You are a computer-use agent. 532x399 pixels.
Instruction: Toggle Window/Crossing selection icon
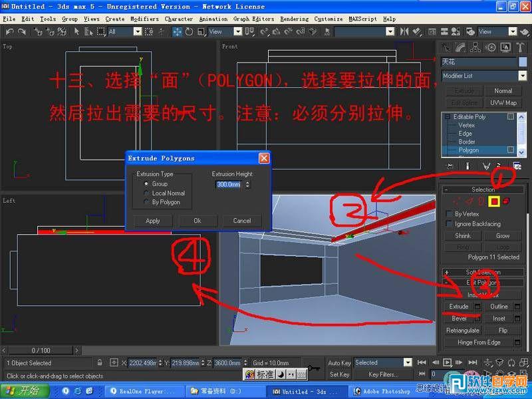click(x=149, y=32)
